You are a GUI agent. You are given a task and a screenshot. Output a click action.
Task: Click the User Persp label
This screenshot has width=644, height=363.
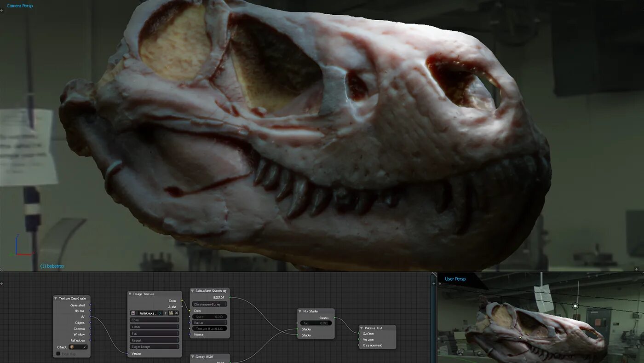pyautogui.click(x=455, y=279)
